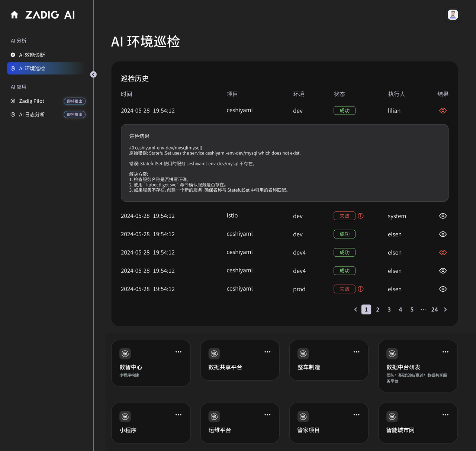Open the more options menu on 数据共享平台
This screenshot has height=451, width=476.
[x=267, y=352]
